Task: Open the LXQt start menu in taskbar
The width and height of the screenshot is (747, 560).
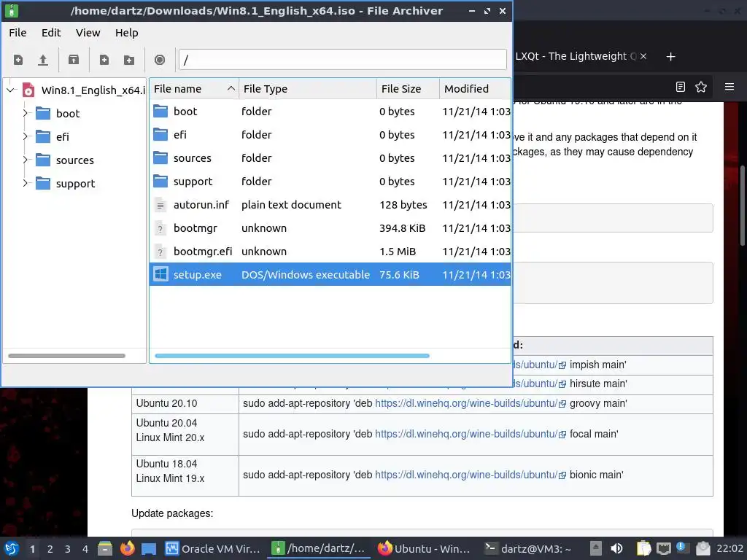Action: tap(12, 548)
